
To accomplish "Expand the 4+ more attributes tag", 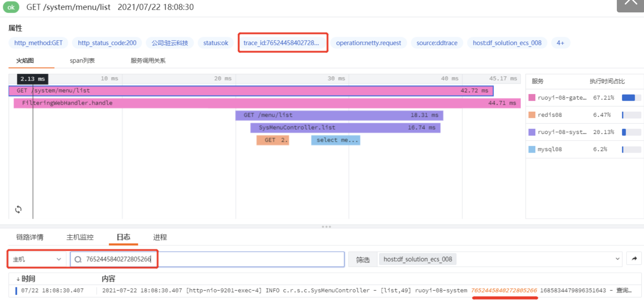I will click(560, 43).
